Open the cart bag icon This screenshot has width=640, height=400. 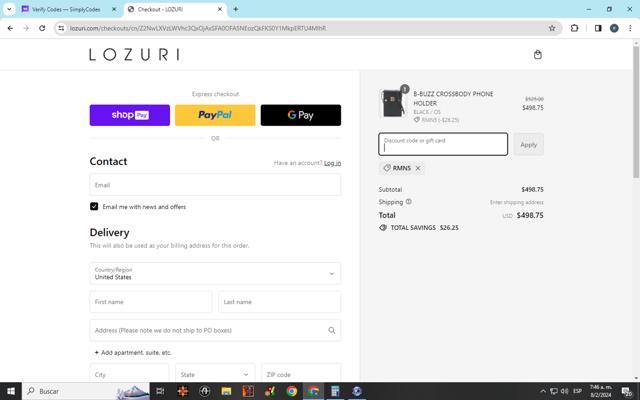tap(538, 54)
